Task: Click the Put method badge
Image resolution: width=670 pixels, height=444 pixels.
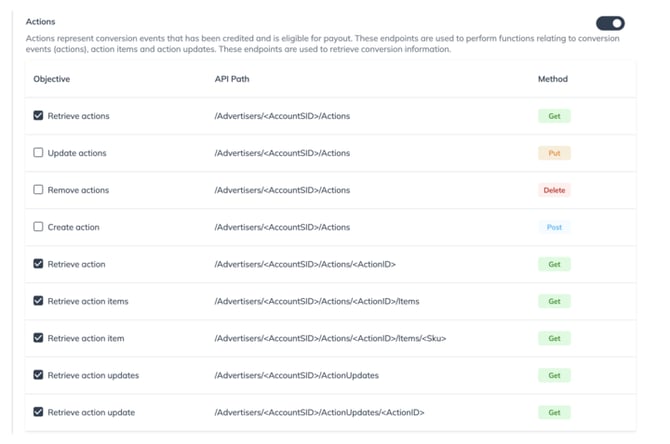Action: click(553, 153)
